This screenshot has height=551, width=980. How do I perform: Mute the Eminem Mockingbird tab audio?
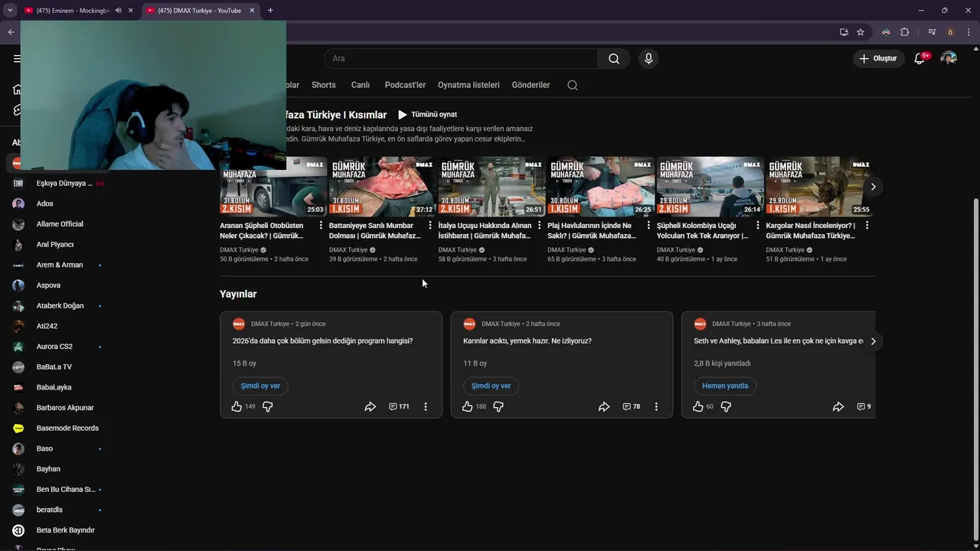(x=118, y=11)
